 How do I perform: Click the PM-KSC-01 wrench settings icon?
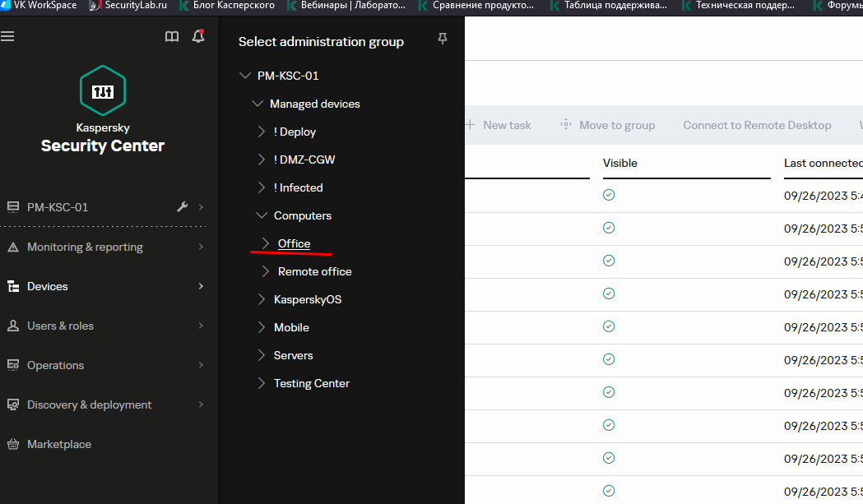(183, 207)
